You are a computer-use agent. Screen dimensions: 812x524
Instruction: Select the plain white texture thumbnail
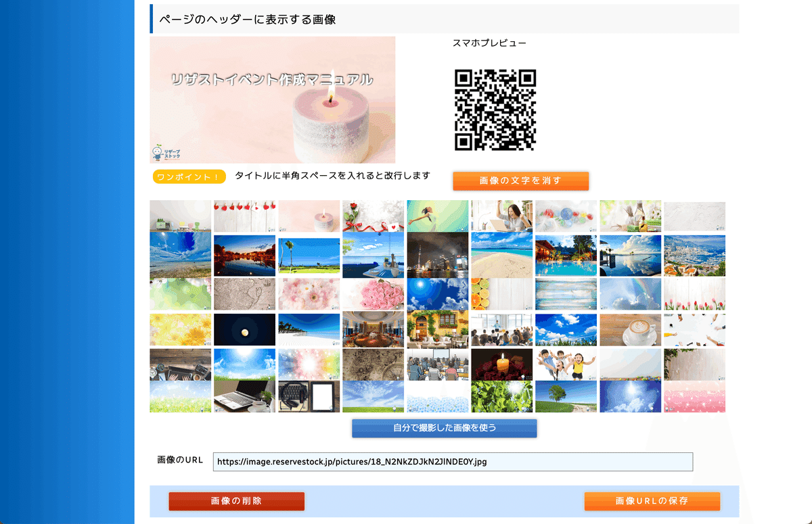[694, 216]
